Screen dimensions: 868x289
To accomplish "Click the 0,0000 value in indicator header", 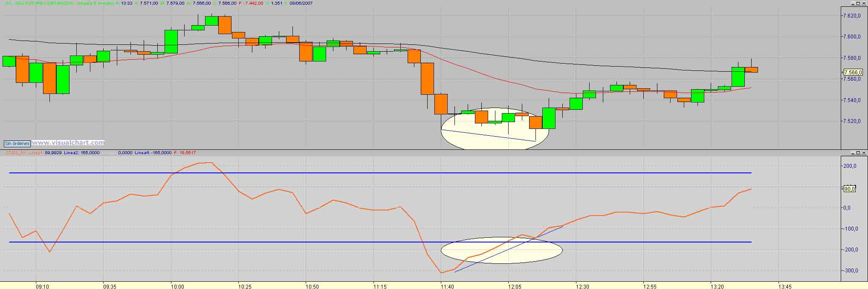I will (125, 152).
